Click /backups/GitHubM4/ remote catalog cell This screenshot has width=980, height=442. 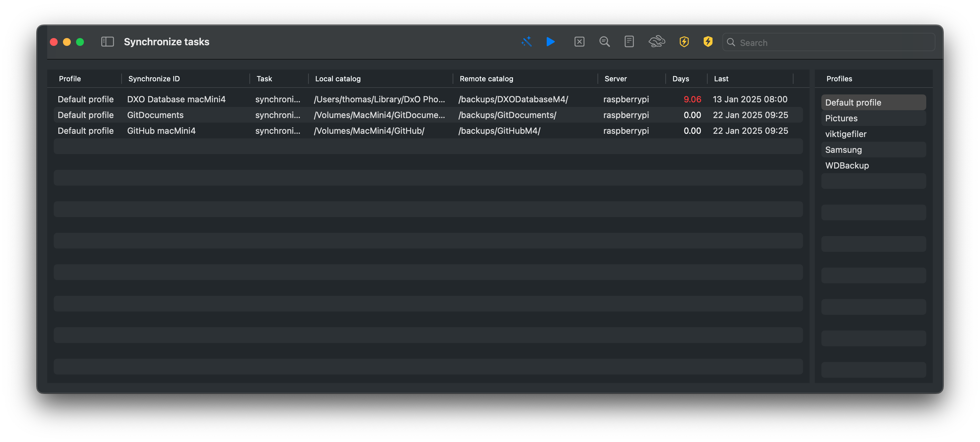(499, 131)
